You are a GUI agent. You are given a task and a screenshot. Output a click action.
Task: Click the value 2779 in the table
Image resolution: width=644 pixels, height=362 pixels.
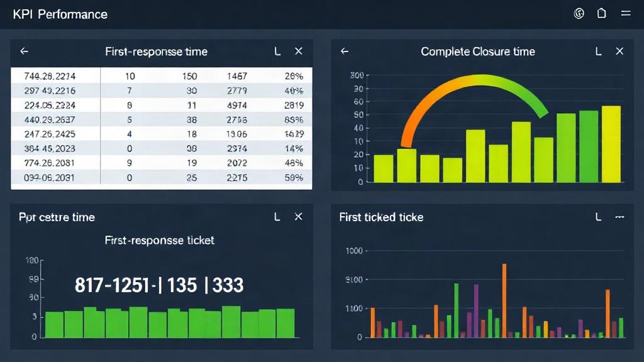[237, 90]
